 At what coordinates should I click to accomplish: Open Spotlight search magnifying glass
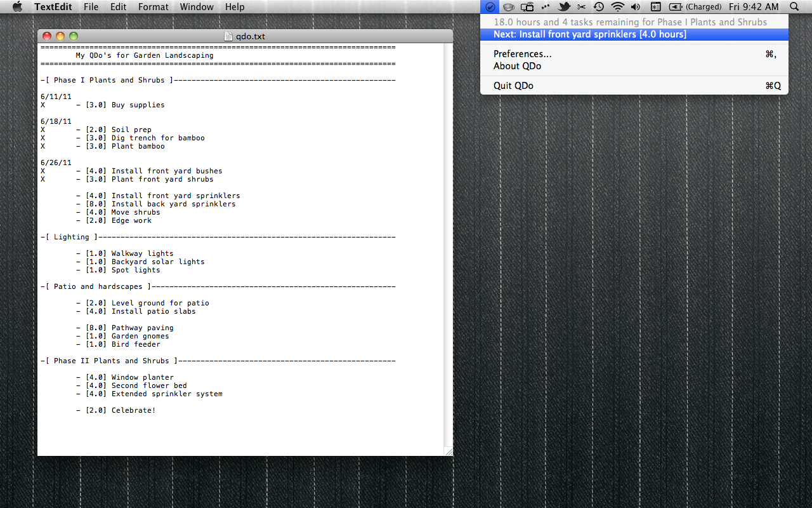795,7
